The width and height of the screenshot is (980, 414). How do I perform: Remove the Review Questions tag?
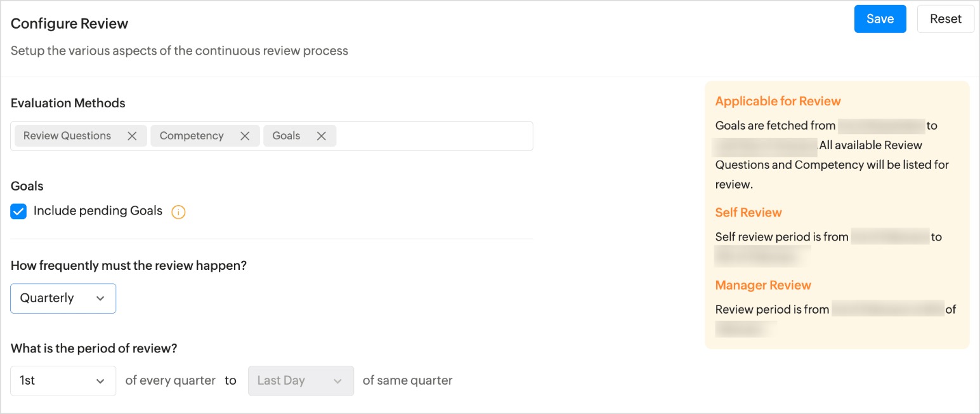(x=132, y=136)
